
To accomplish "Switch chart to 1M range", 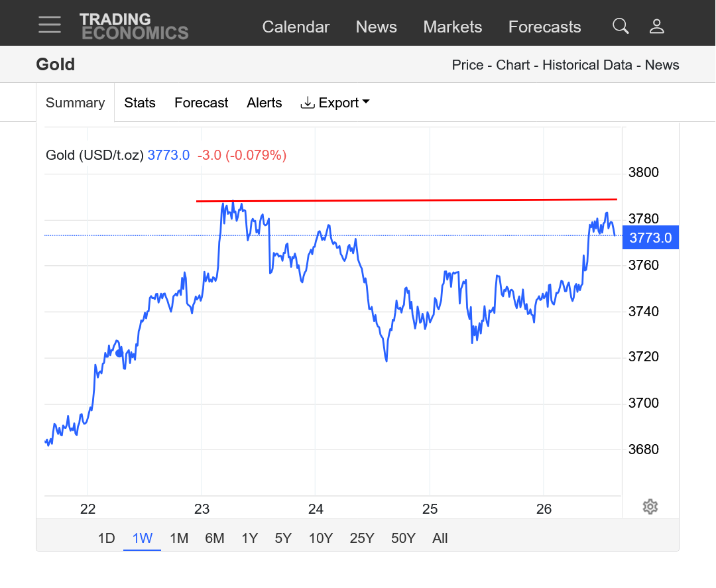I will pos(179,538).
